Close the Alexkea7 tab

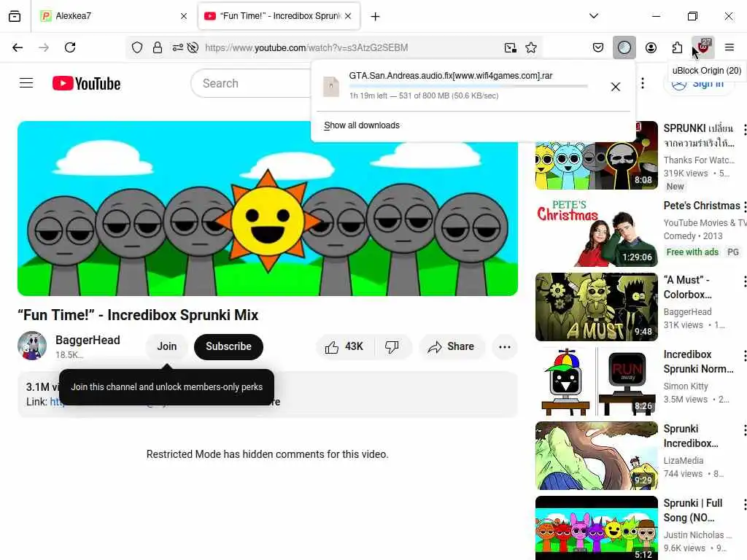[x=184, y=16]
